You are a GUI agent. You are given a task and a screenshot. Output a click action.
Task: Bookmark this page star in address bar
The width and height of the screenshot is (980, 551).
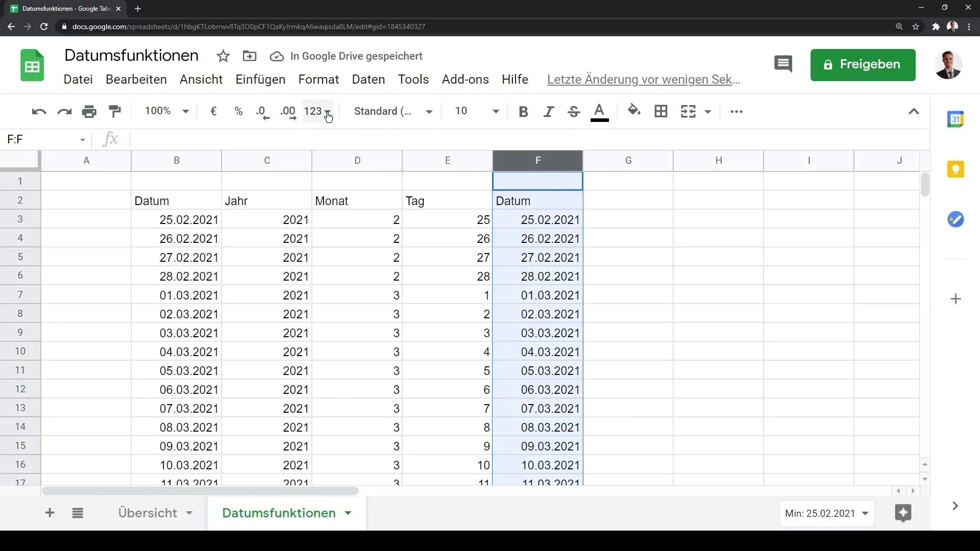tap(916, 27)
